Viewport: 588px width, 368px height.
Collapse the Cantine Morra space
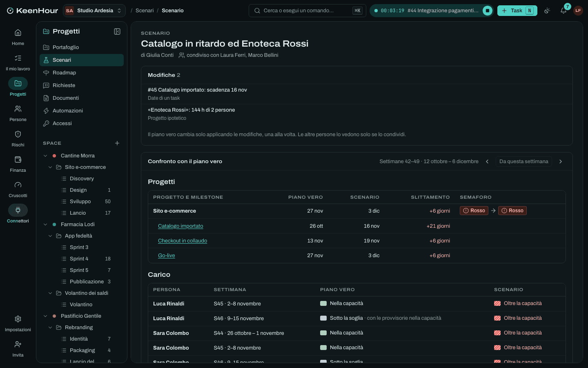[x=46, y=156]
